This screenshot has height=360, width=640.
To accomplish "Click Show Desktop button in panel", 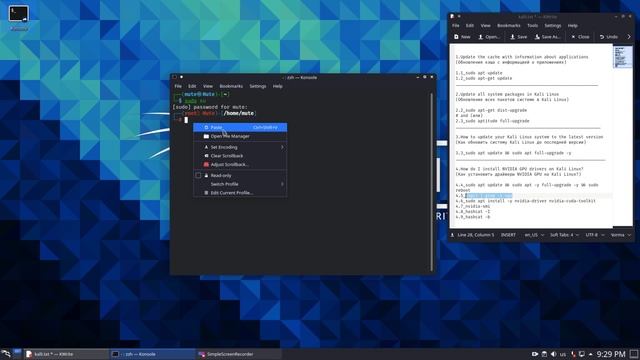I will pyautogui.click(x=634, y=354).
